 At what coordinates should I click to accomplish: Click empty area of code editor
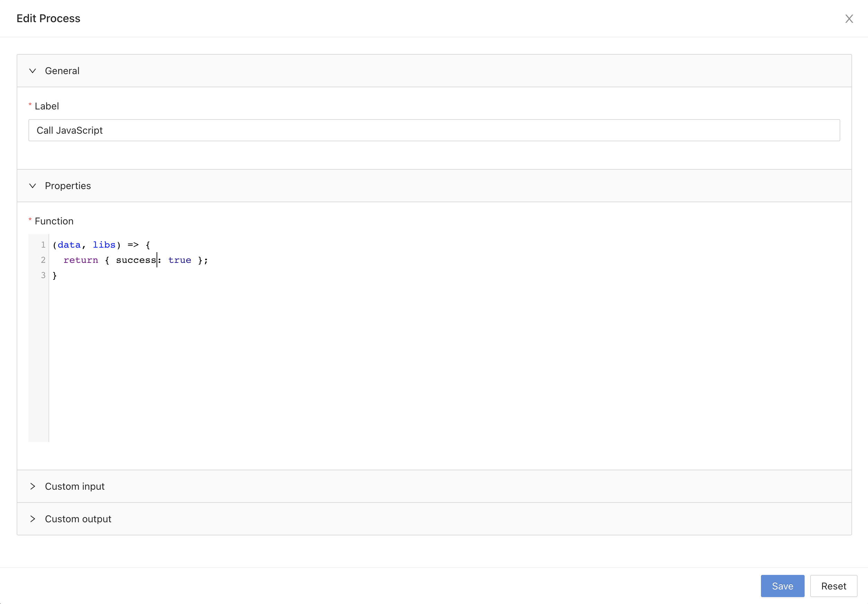tap(416, 359)
